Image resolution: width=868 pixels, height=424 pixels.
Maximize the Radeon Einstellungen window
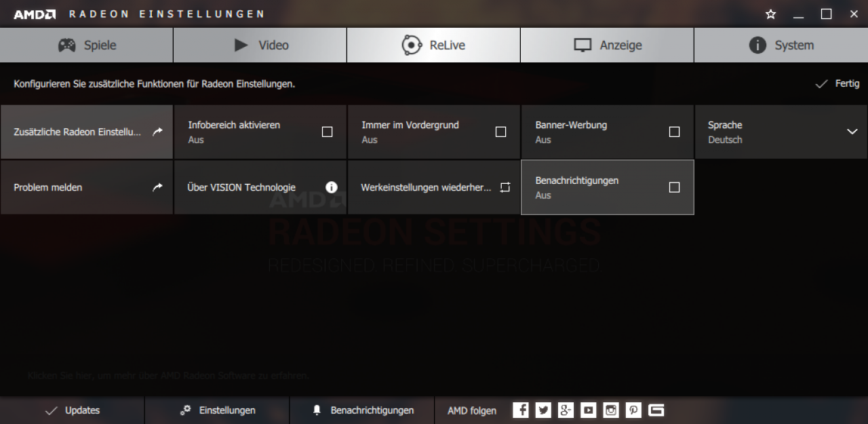point(826,14)
